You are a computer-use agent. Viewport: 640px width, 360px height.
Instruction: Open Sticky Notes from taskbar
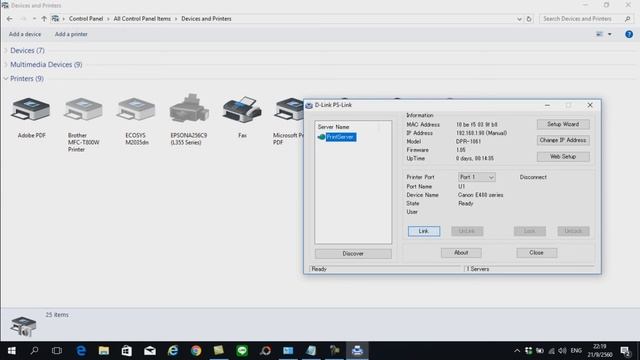tap(219, 351)
